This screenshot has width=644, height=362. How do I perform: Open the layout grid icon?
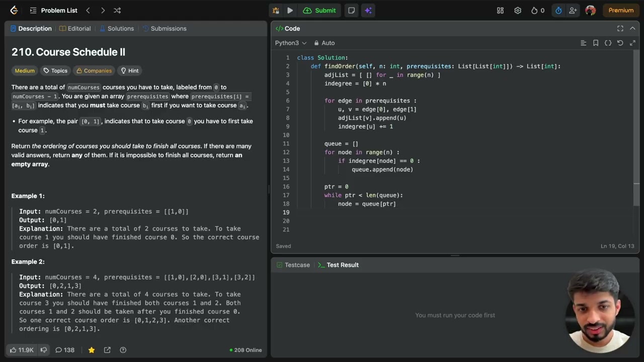pyautogui.click(x=500, y=10)
